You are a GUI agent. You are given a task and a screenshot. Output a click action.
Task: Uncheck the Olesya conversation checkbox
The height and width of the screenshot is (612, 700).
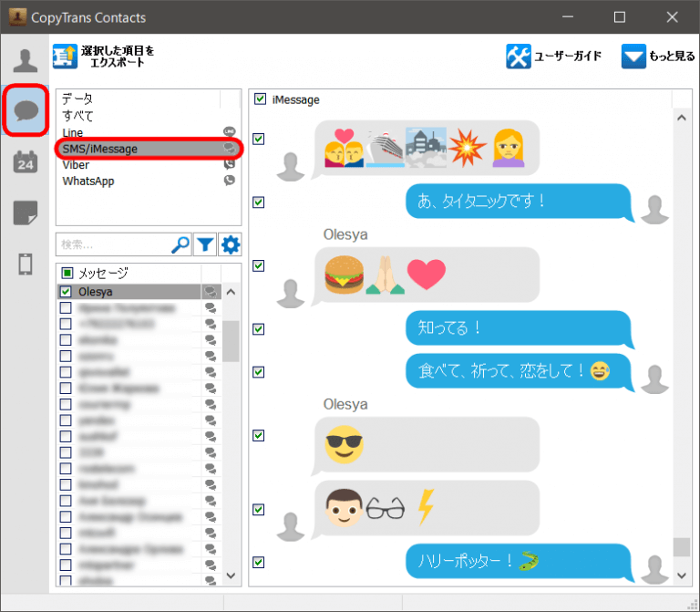point(66,292)
